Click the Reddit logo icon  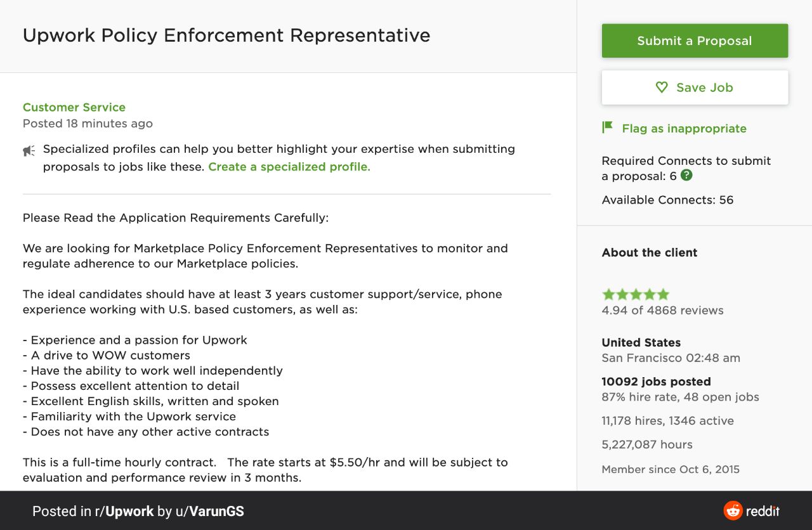(733, 510)
